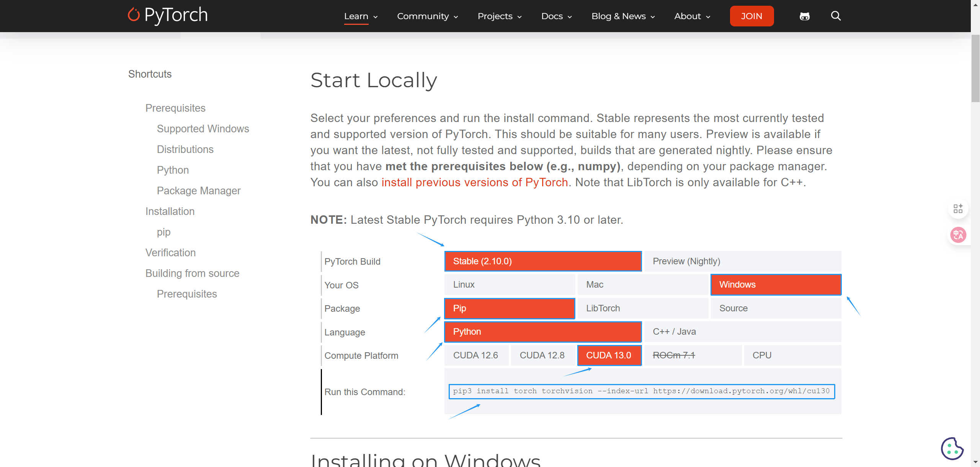Jump to Building from source shortcut
Image resolution: width=980 pixels, height=467 pixels.
point(192,273)
